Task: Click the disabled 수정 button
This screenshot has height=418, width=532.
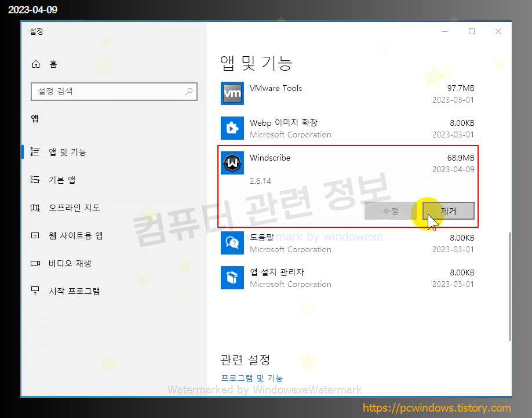Action: coord(390,211)
